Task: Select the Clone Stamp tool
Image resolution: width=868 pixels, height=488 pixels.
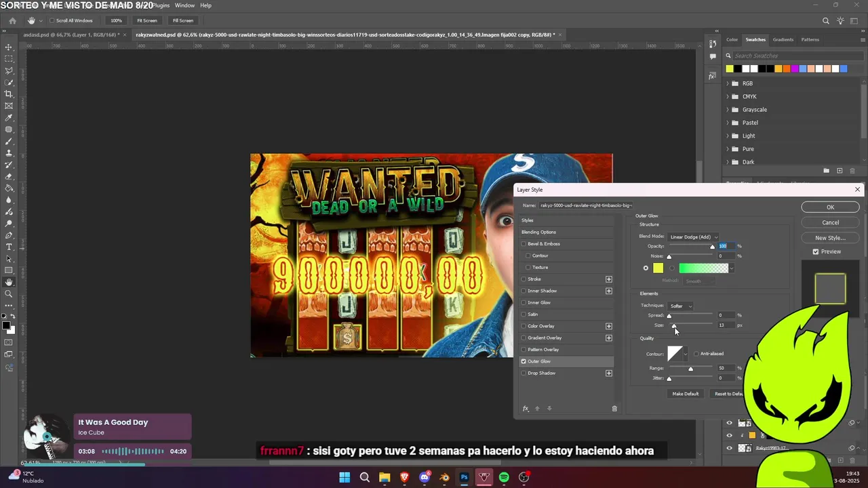Action: click(x=9, y=153)
